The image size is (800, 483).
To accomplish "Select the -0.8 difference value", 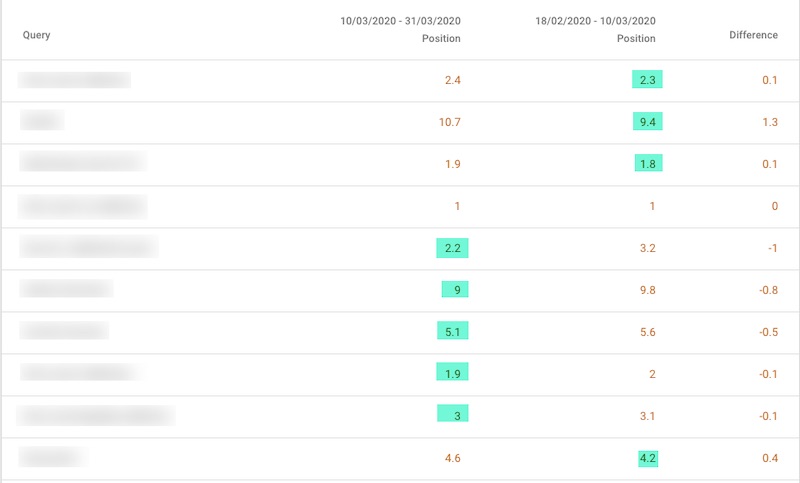I will pos(766,290).
